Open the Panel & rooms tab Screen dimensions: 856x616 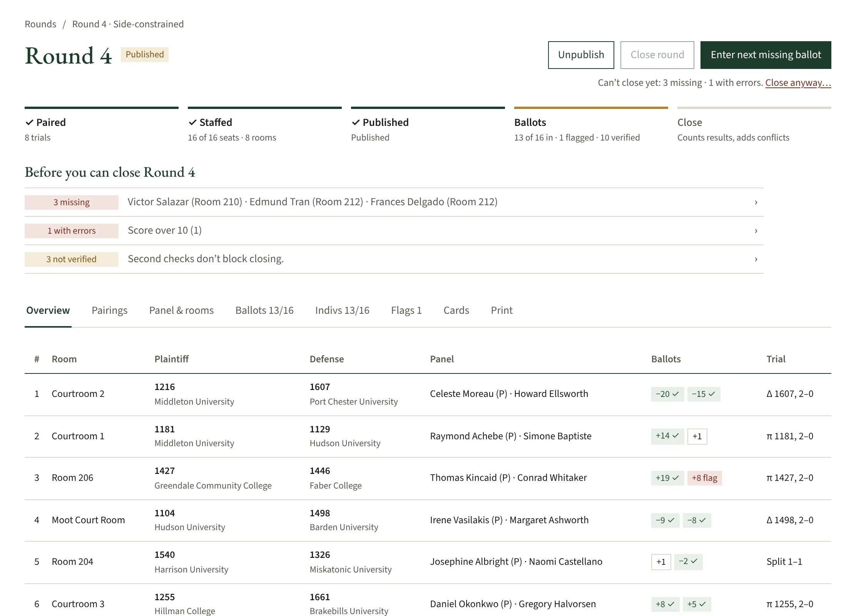(x=181, y=310)
